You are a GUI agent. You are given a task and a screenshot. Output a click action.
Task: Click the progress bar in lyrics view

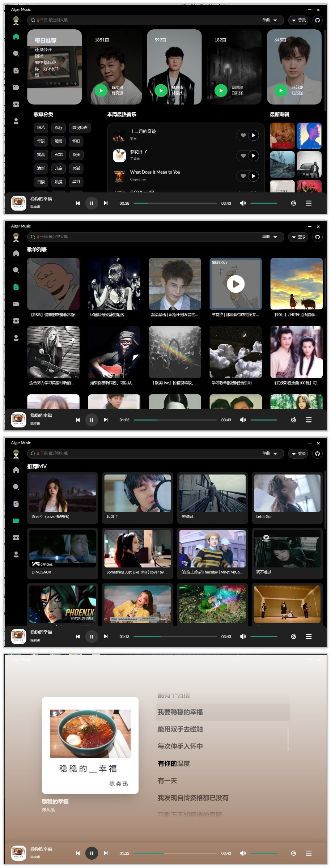pyautogui.click(x=175, y=853)
